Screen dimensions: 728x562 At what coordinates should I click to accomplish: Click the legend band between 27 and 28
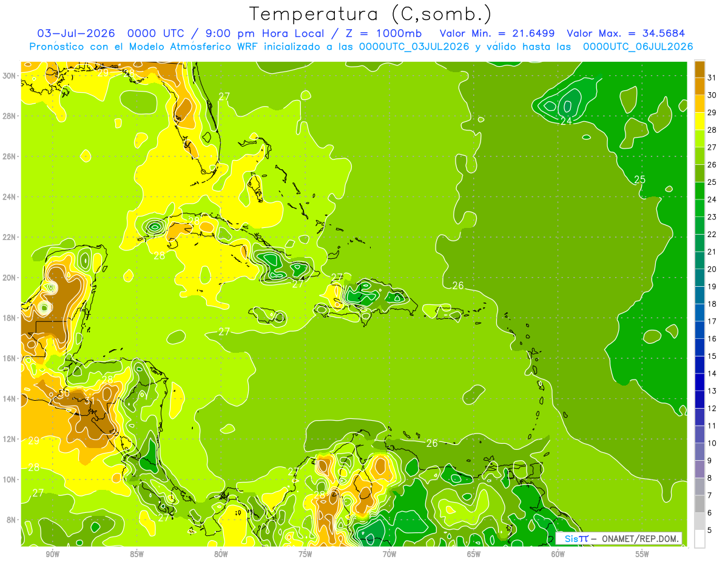click(699, 138)
